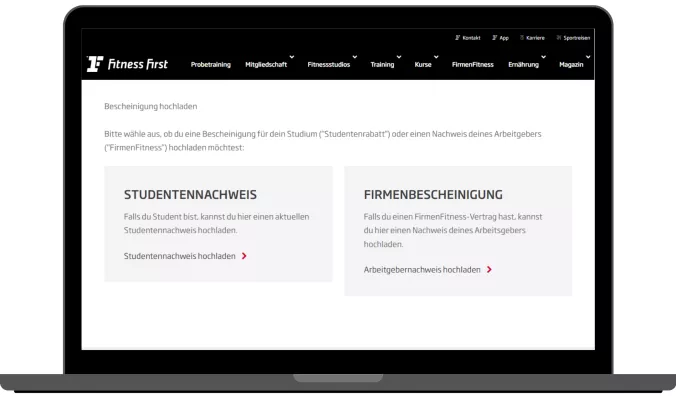The height and width of the screenshot is (400, 676).
Task: Follow the Arbeitgebernachweis hochladen link
Action: 422,269
